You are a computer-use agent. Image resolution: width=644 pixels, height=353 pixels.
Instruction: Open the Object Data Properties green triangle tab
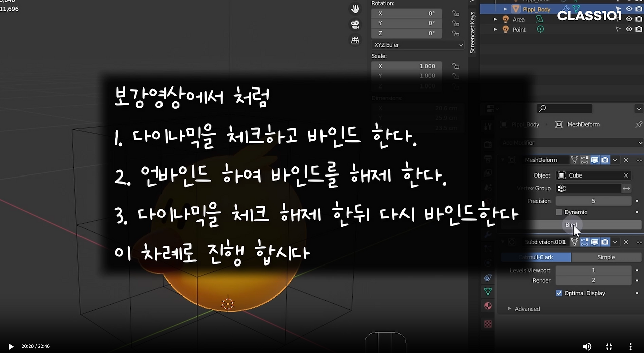pos(487,291)
